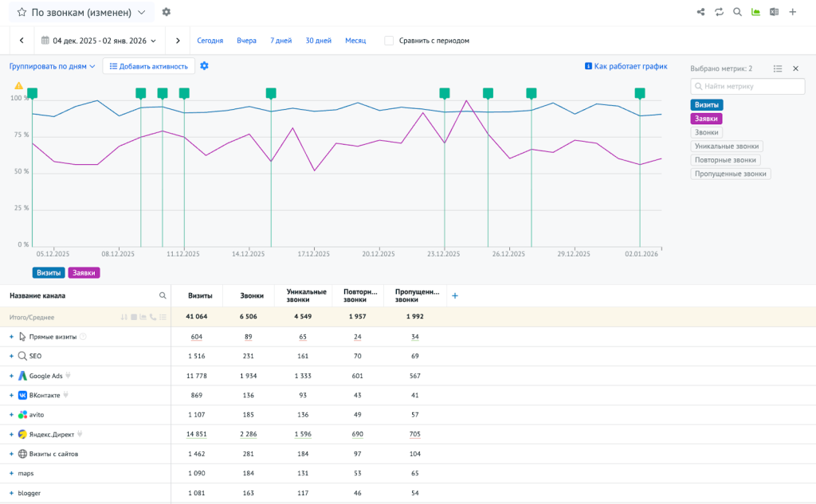Open report settings gear next to title
Screen dimensions: 816x504
(x=167, y=12)
